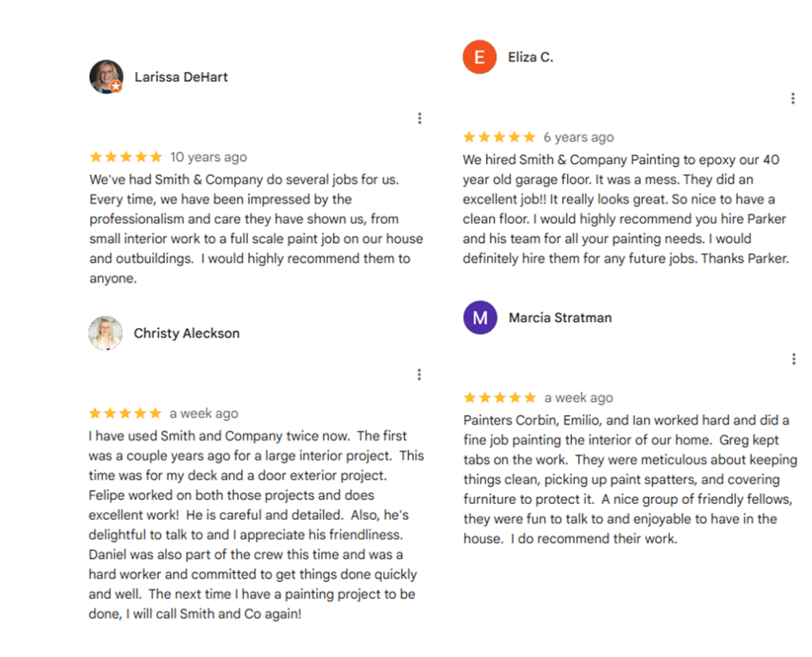Click Christy Aleckson's review text about Felipe

(x=256, y=525)
